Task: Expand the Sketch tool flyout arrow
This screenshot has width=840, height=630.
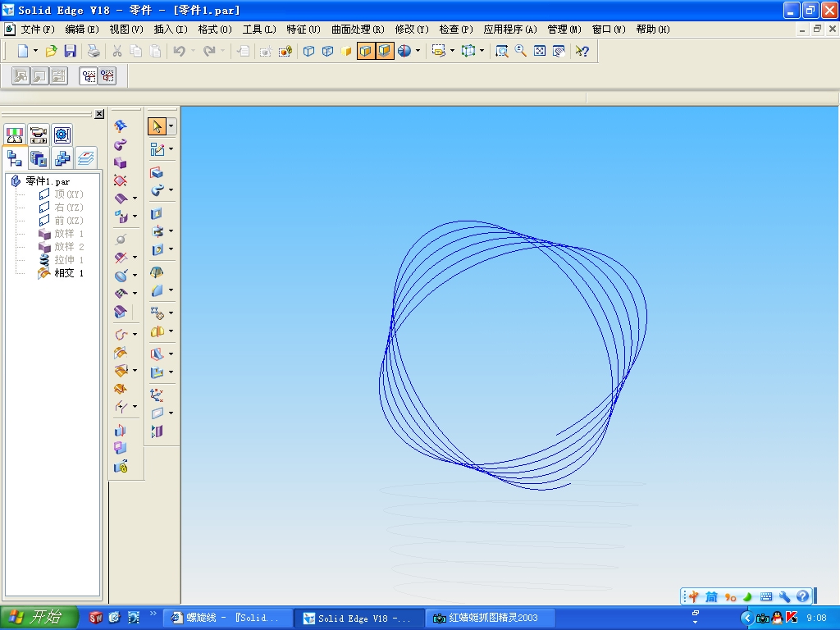Action: 171,149
